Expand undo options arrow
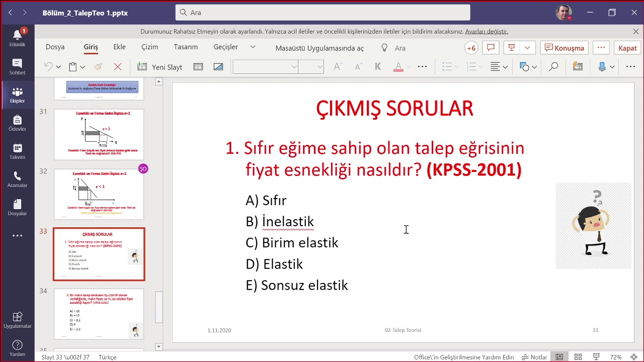Viewport: 644px width, 362px height. tap(58, 67)
